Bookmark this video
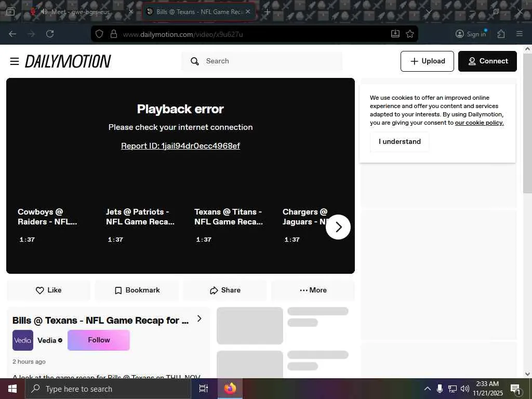 coord(137,290)
